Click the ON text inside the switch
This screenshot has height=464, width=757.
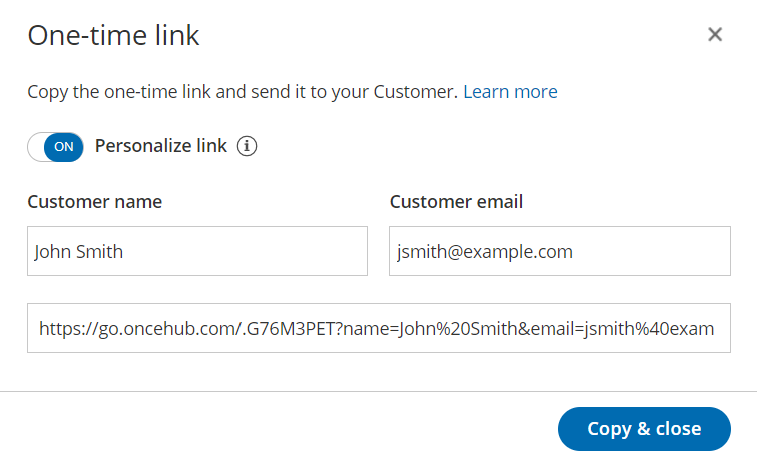pyautogui.click(x=63, y=146)
